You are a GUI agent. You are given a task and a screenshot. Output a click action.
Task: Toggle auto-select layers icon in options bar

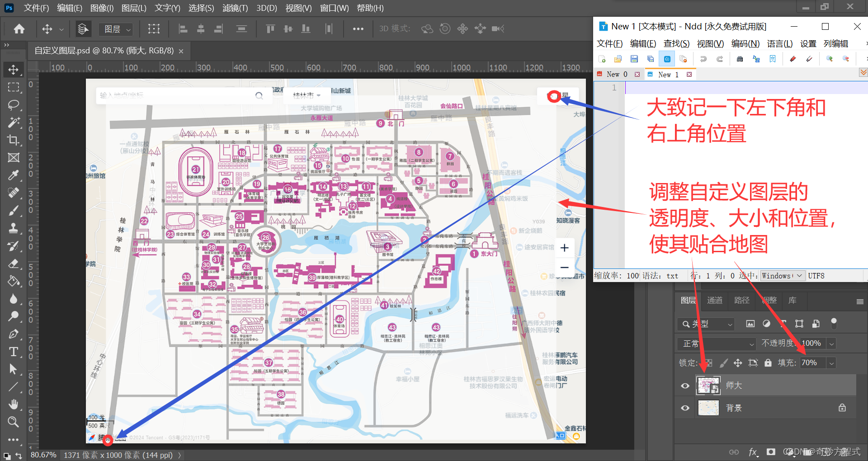(83, 29)
